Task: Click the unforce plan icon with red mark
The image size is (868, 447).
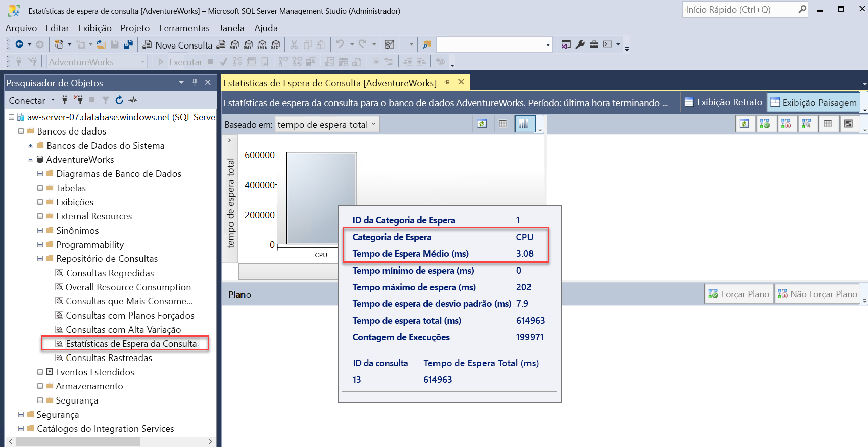Action: (786, 124)
